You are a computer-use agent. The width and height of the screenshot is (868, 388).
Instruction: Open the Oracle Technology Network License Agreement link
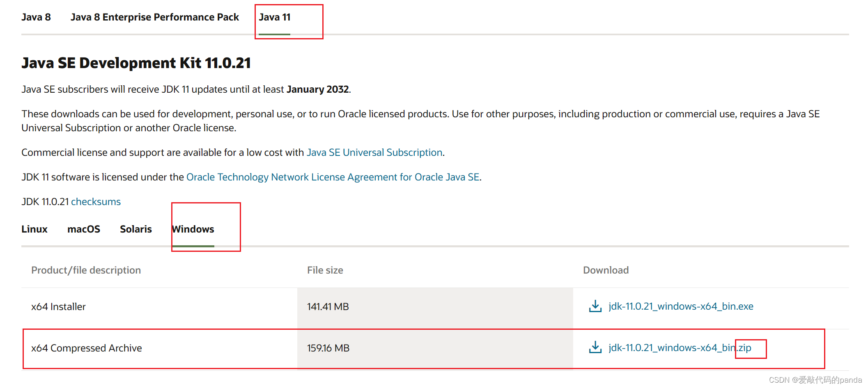pyautogui.click(x=333, y=177)
